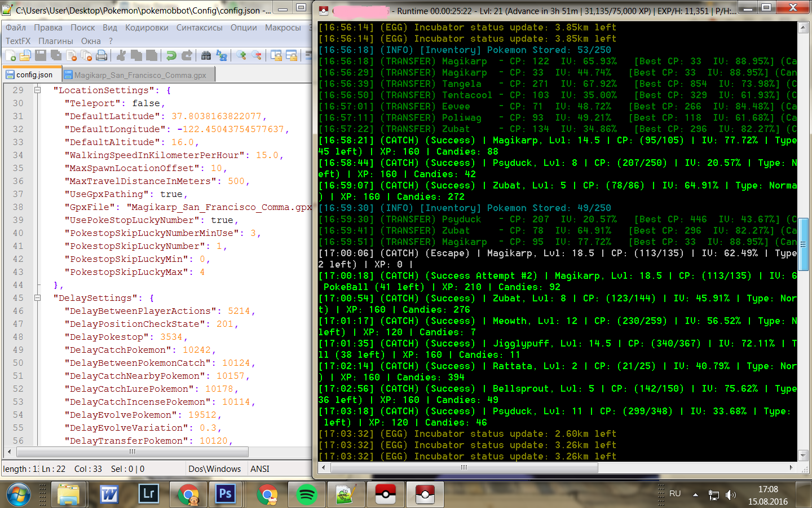Click Dos\Windows in the status bar
The image size is (812, 508).
215,469
